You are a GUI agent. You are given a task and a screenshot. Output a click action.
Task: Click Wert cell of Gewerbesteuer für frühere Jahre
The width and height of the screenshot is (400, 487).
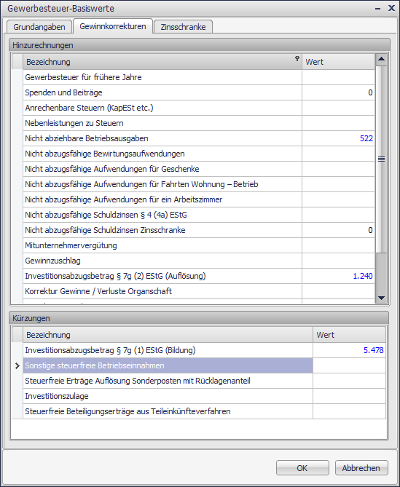coord(338,77)
